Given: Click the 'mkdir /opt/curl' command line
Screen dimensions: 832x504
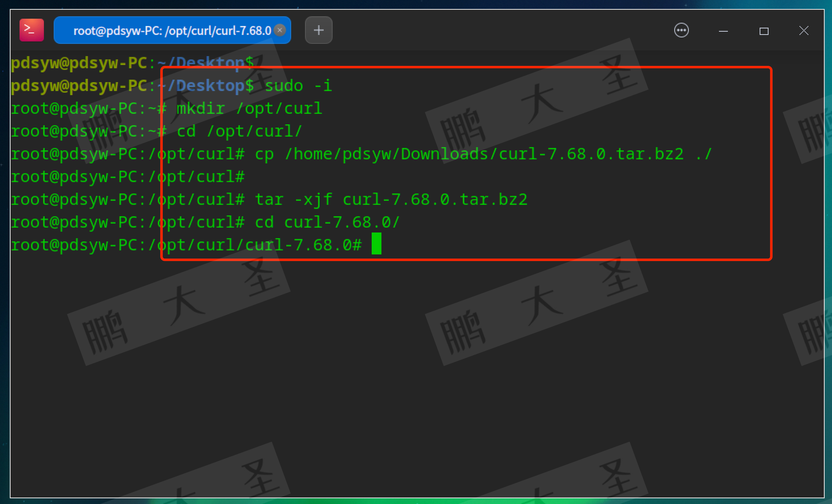Looking at the screenshot, I should click(249, 109).
